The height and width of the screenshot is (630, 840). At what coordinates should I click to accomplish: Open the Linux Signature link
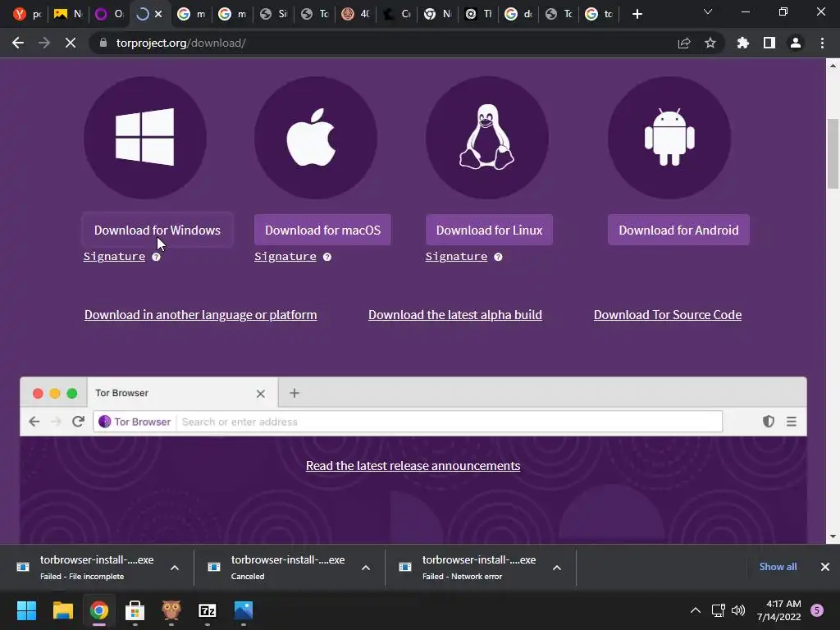tap(456, 257)
